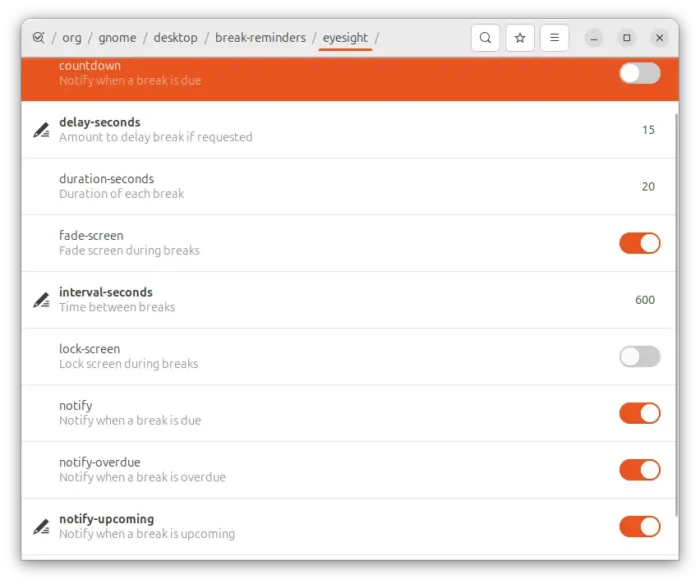Image resolution: width=700 pixels, height=584 pixels.
Task: Toggle the countdown switch
Action: pos(639,73)
